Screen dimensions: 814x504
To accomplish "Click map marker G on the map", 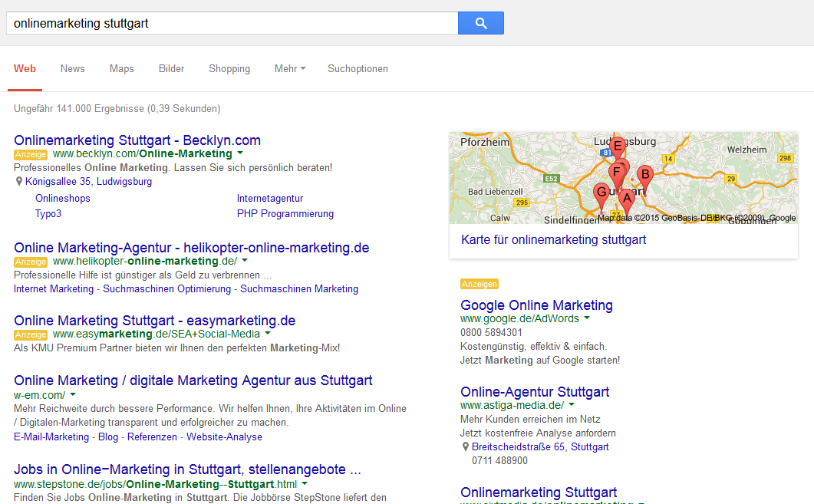I will [602, 192].
